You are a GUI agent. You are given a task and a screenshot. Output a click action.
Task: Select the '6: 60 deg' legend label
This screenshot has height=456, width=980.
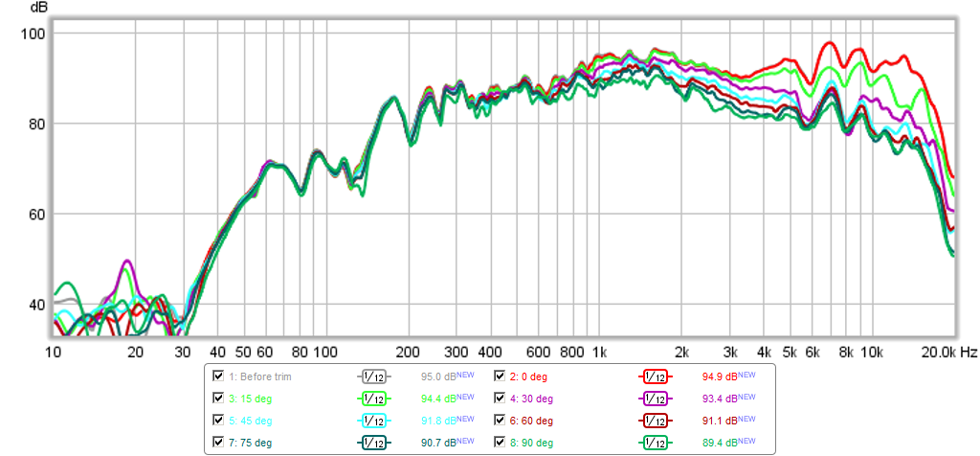click(x=531, y=421)
